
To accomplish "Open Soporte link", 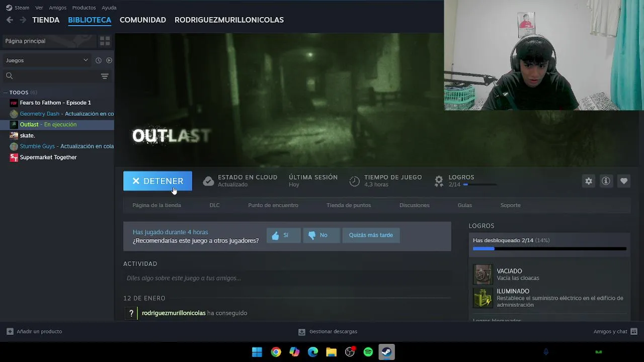I will [510, 205].
